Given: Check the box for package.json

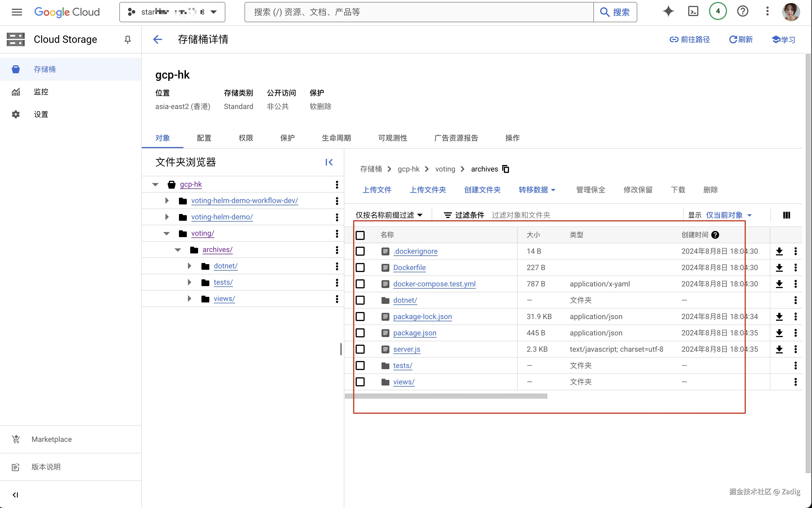Looking at the screenshot, I should tap(360, 333).
